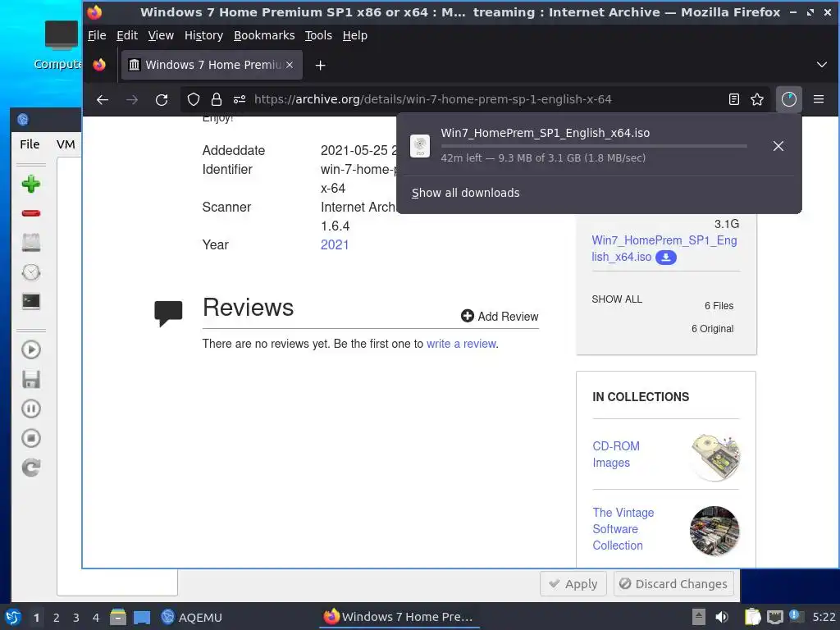Pause the VM in AQEMU
The image size is (840, 630).
(x=31, y=409)
